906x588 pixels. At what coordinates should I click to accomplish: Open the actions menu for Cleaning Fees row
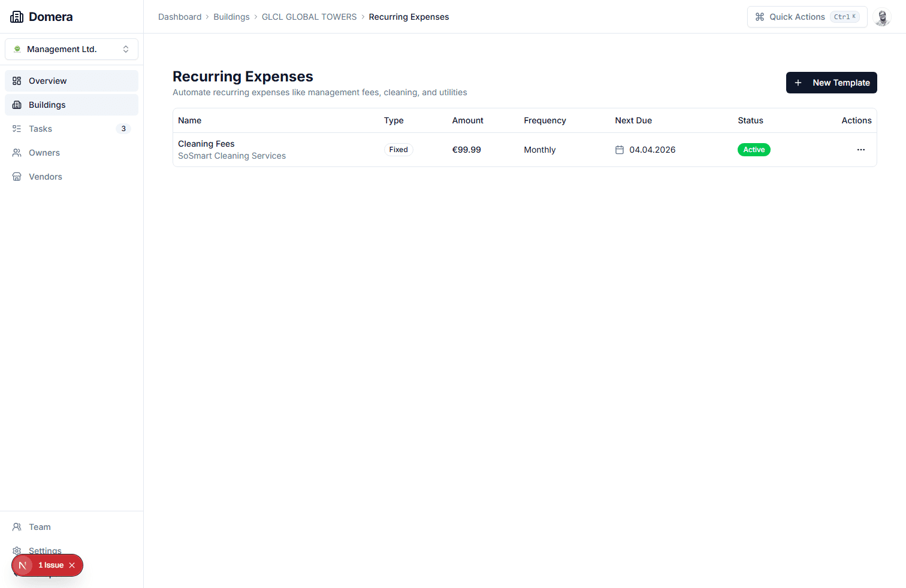[x=861, y=149]
